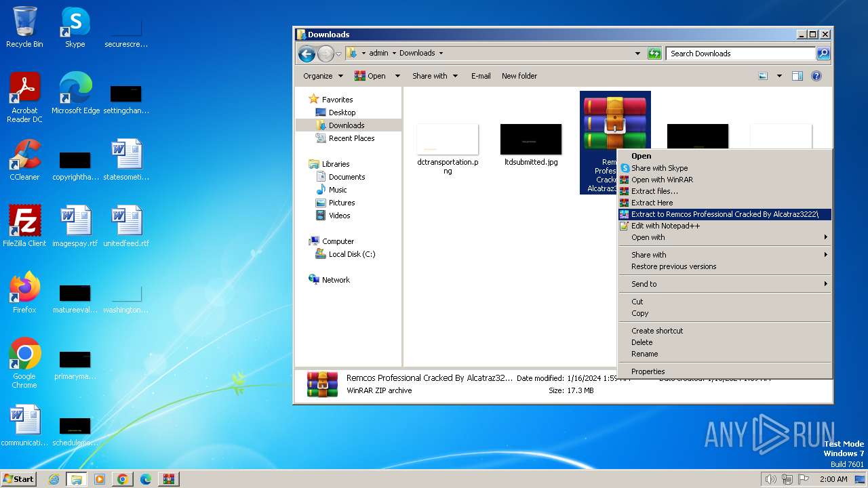Select Share with Skype menu item
Viewport: 868px width, 488px height.
725,168
